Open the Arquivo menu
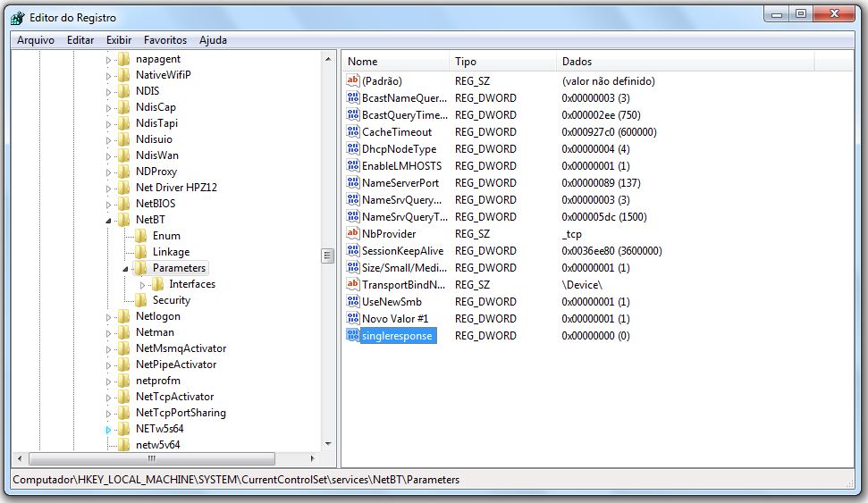Viewport: 868px width, 503px height. point(36,40)
